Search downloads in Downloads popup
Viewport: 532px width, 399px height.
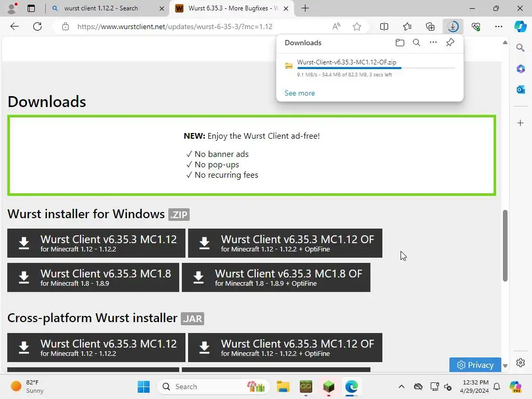tap(417, 43)
